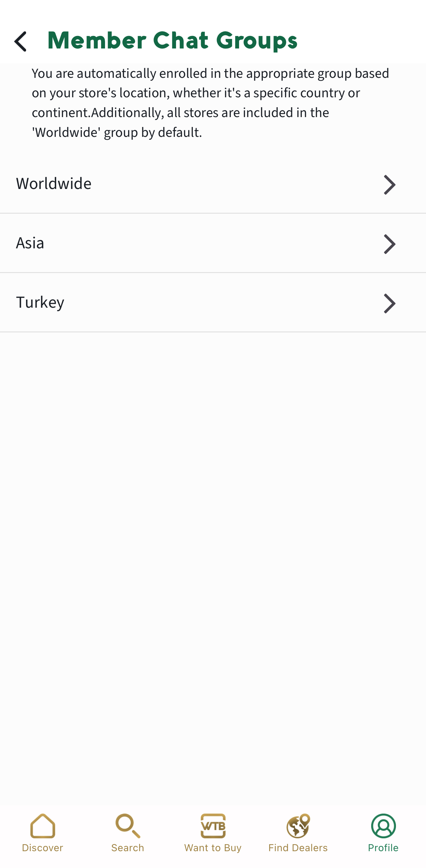Viewport: 426px width, 868px height.
Task: Tap the WTB tag icon
Action: point(213,826)
